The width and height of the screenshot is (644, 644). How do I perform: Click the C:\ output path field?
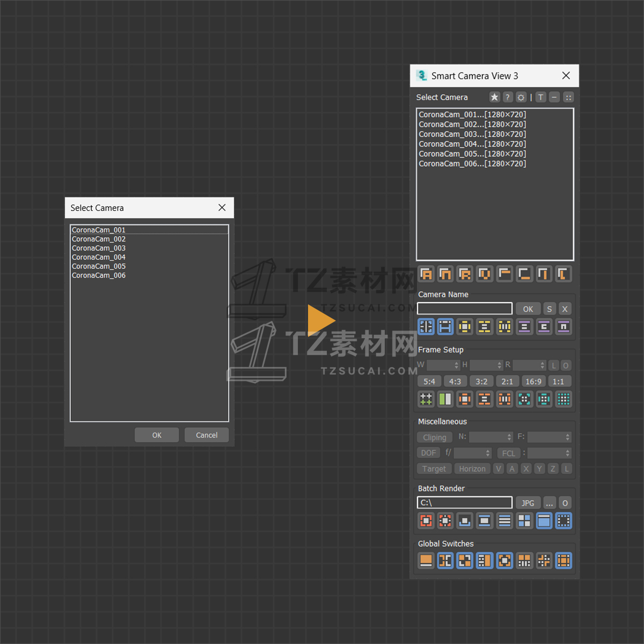[x=465, y=503]
